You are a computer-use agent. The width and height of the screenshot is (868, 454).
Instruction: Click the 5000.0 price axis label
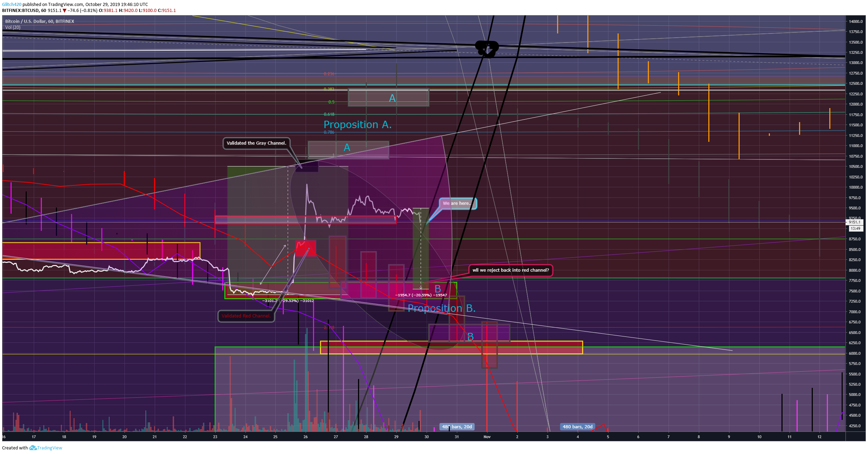pos(855,395)
